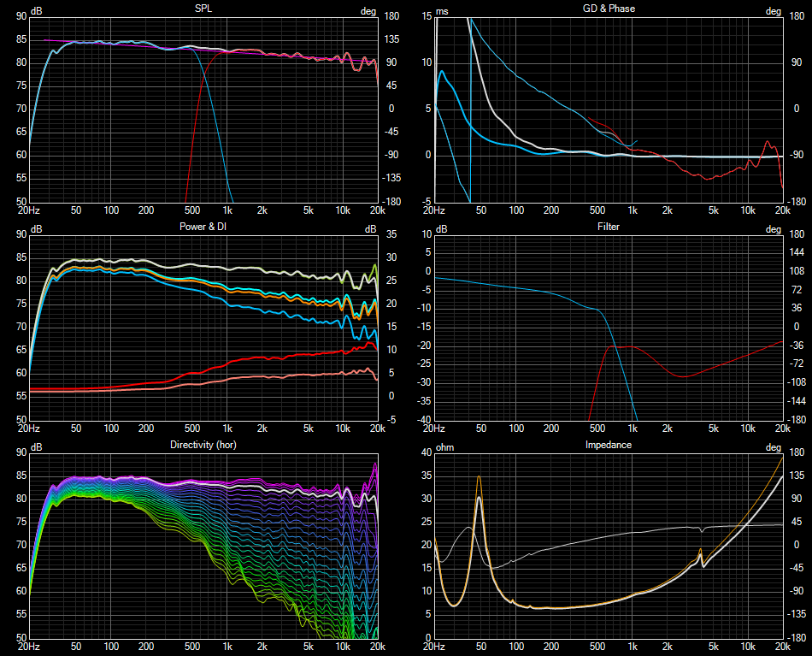Click the "40" ohm label on Impedance chart
The width and height of the screenshot is (812, 656).
coord(427,452)
